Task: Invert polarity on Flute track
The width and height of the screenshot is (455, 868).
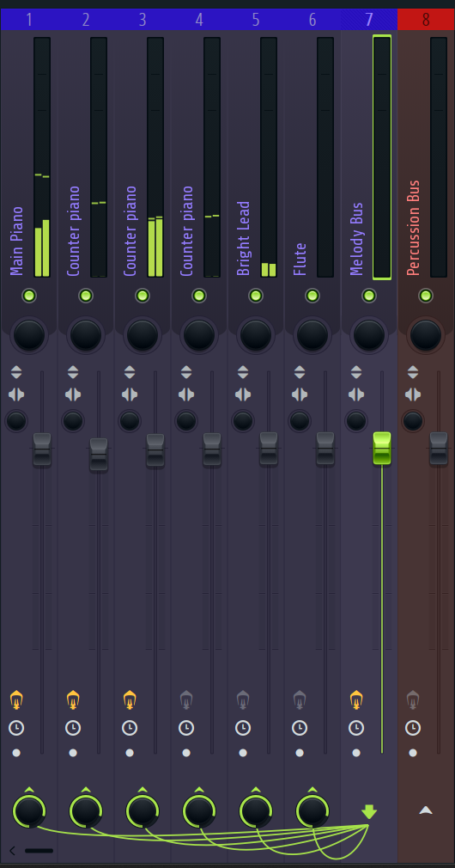Action: click(300, 372)
